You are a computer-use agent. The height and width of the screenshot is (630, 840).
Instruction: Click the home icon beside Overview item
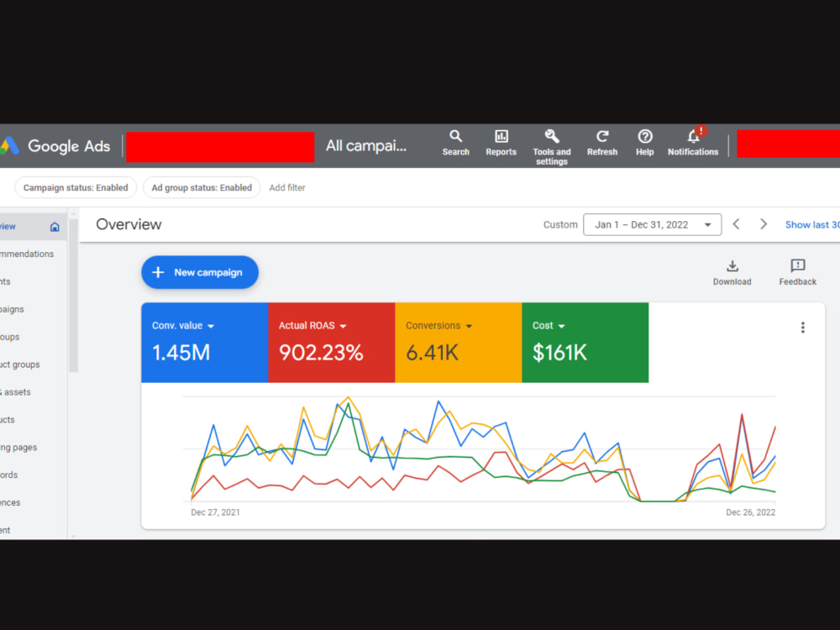(x=55, y=227)
